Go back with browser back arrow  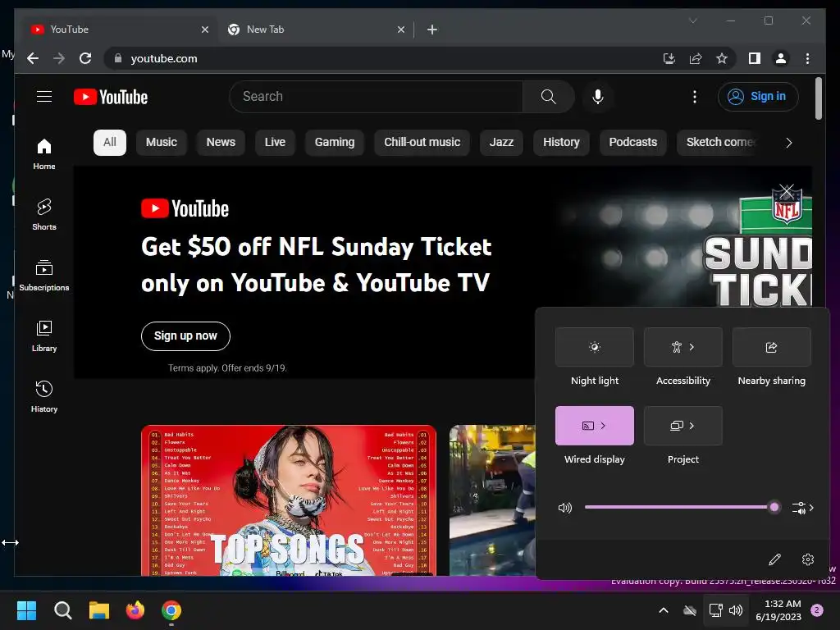[x=33, y=58]
